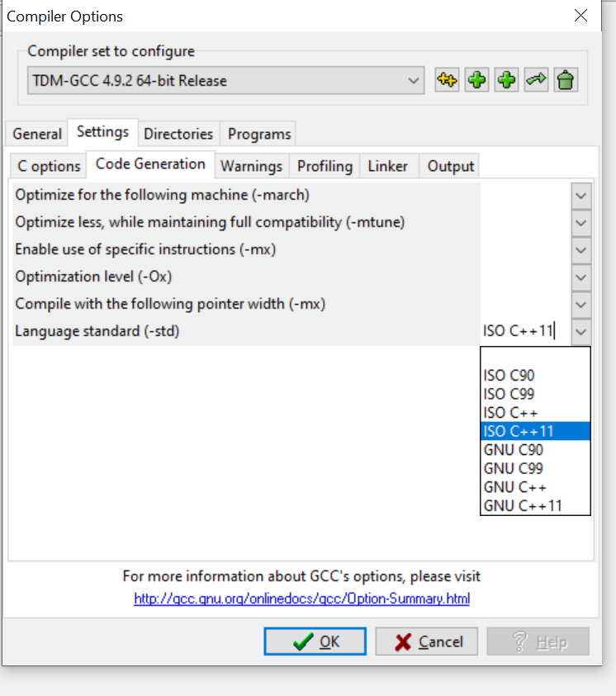Choose the ISO C++ list entry
616x696 pixels.
coord(535,413)
